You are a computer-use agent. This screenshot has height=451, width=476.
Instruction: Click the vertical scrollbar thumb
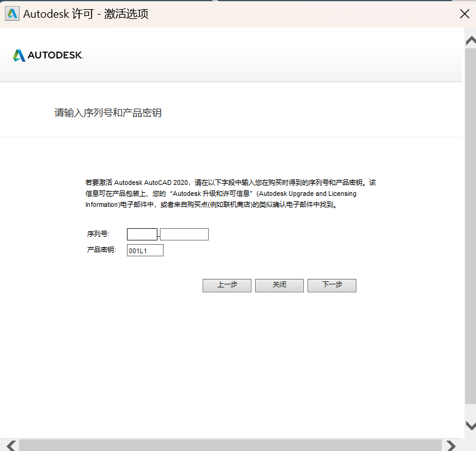[471, 226]
